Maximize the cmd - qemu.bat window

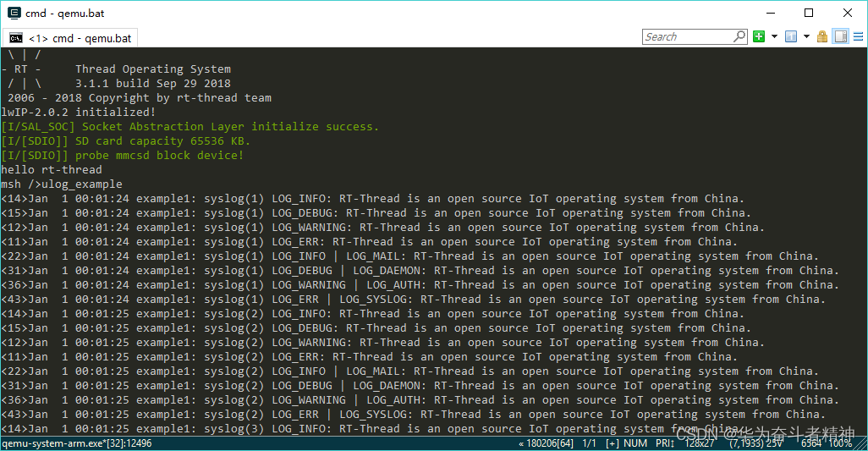809,13
